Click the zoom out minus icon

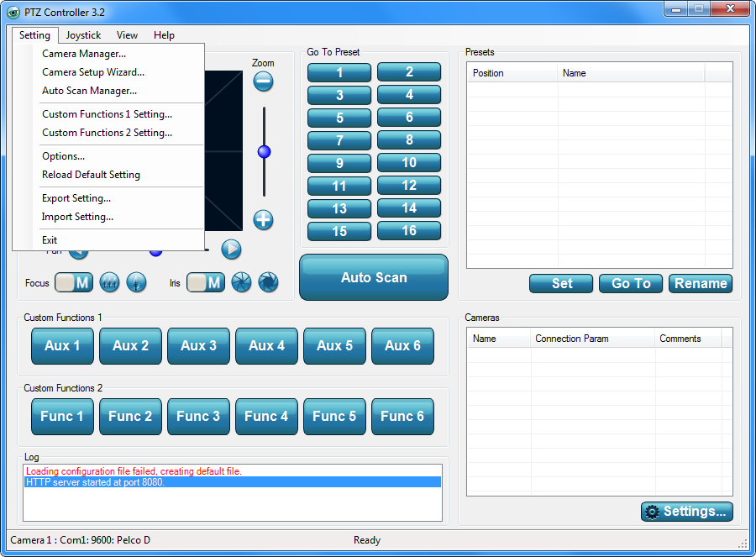(263, 81)
